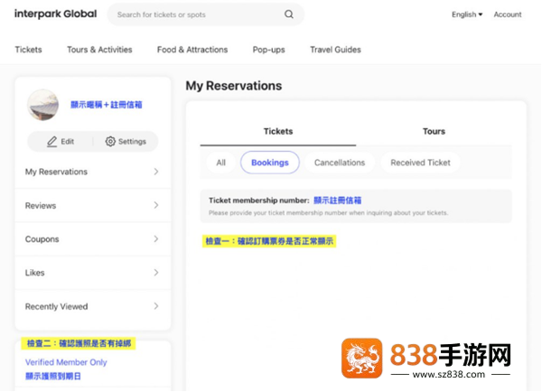Switch to the Tours tab
The width and height of the screenshot is (542, 392).
point(434,131)
